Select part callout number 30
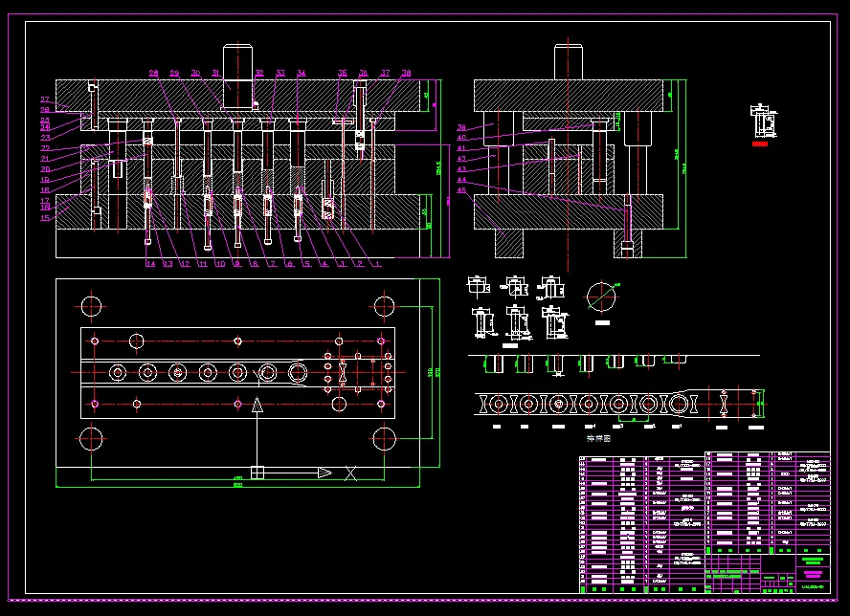 [x=195, y=73]
